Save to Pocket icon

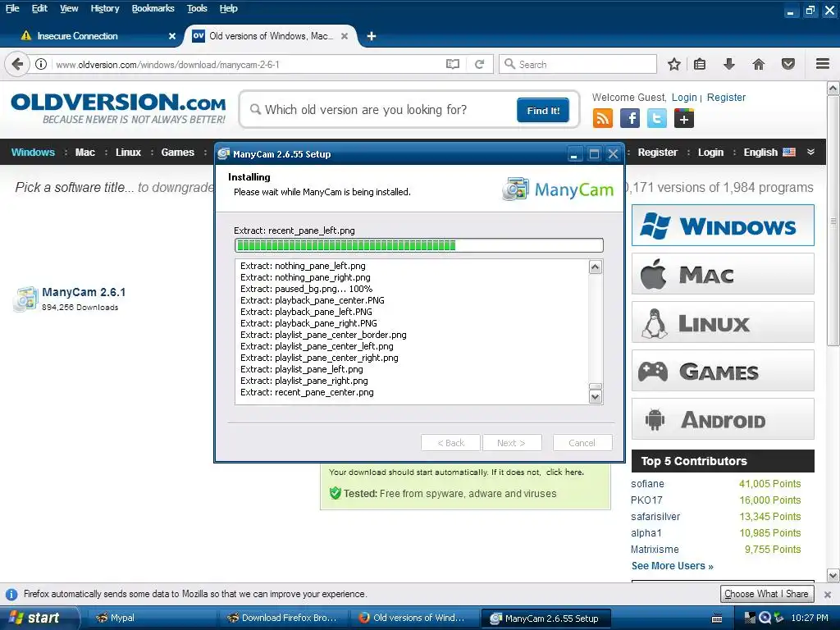click(x=788, y=64)
